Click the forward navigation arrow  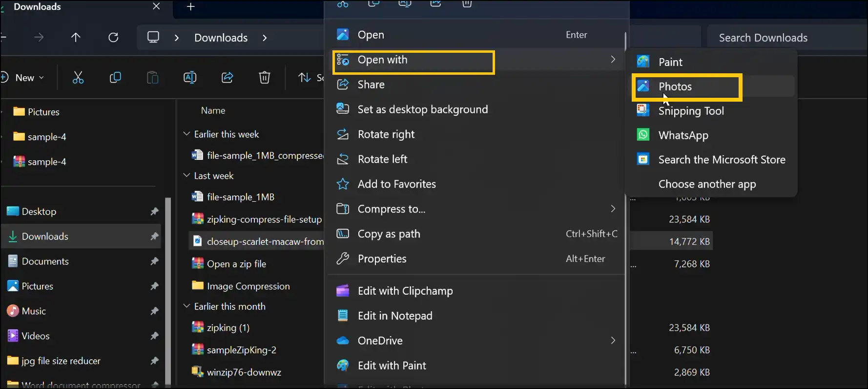click(39, 38)
